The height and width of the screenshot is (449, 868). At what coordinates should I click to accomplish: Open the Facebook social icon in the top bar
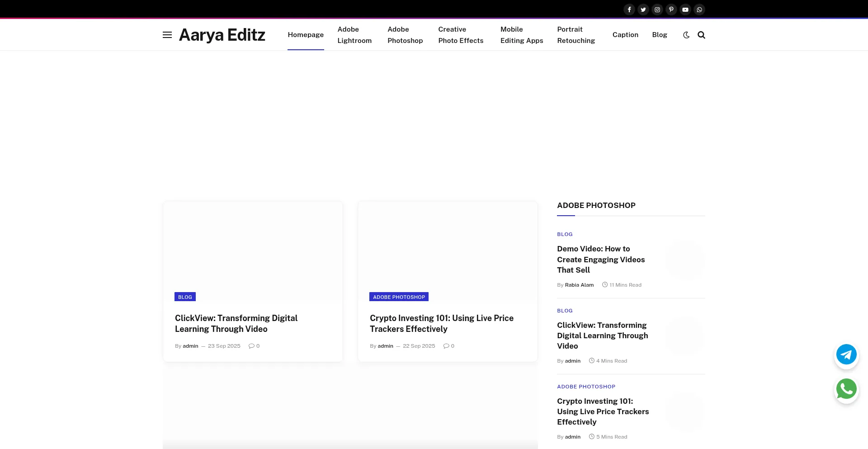pos(629,9)
